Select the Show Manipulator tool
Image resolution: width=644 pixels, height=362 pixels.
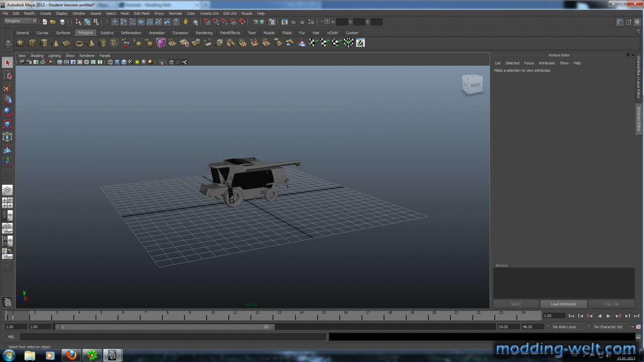point(7,162)
